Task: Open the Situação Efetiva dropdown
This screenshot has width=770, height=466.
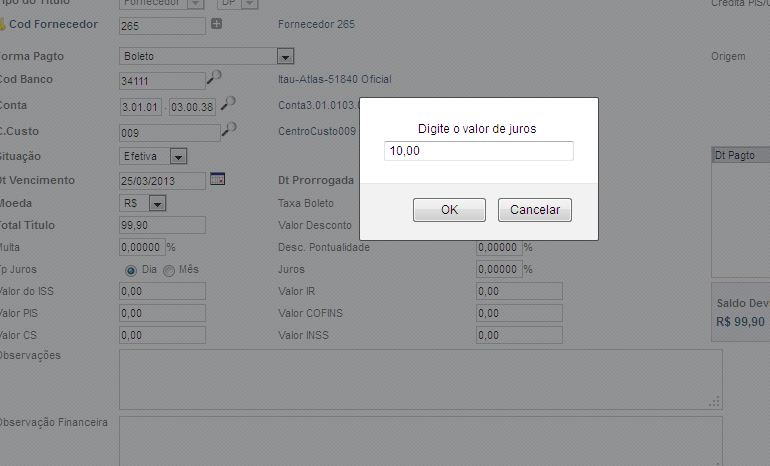Action: [x=178, y=157]
